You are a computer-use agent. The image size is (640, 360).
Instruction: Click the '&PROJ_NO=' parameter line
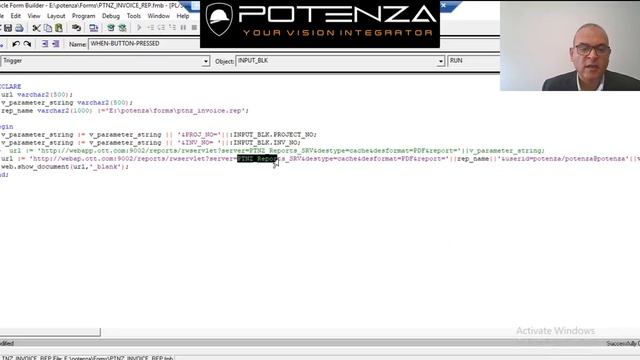[158, 135]
